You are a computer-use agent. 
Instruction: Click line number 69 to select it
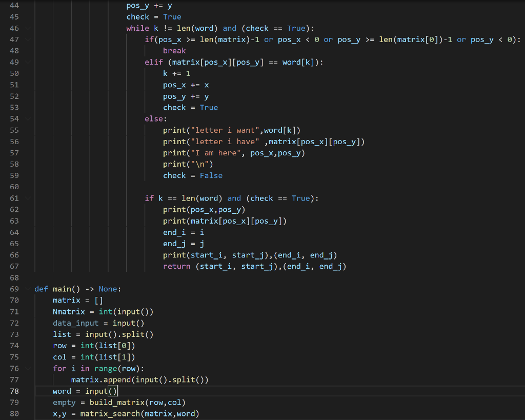click(x=14, y=289)
